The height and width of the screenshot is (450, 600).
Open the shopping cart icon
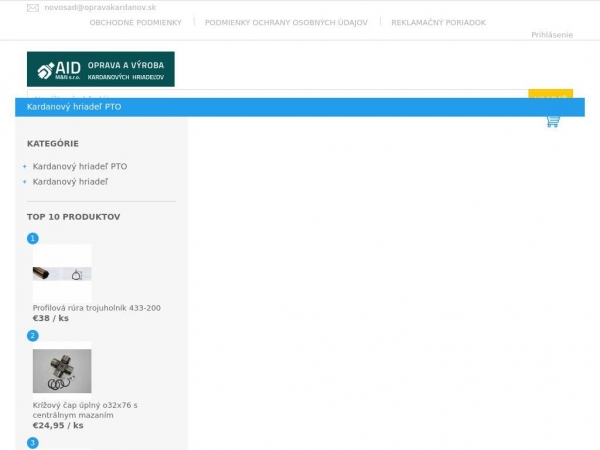[x=553, y=122]
